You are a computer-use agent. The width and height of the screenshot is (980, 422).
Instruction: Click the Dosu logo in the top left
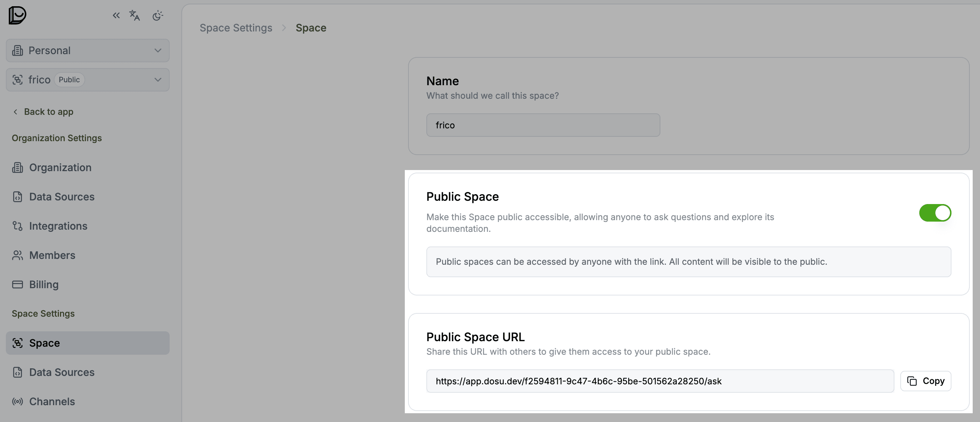[18, 15]
